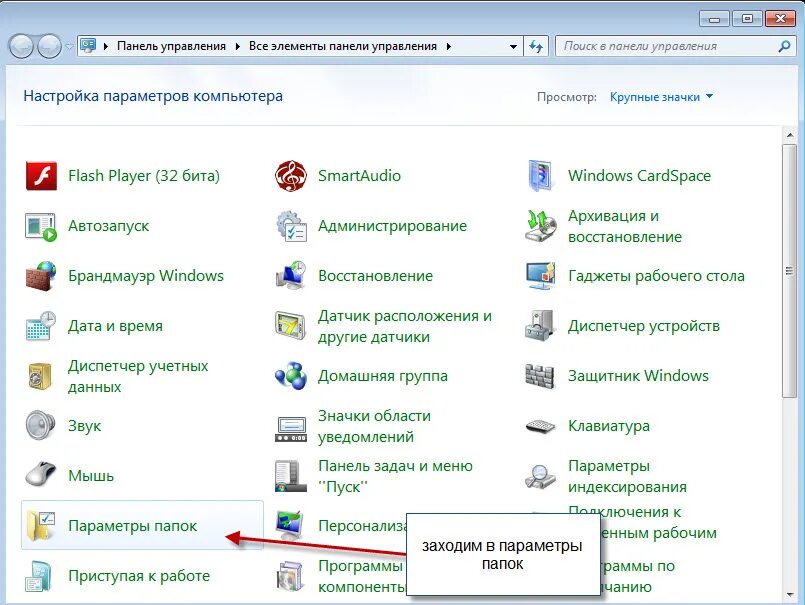Viewport: 805px width, 605px height.
Task: Open the Защитник Windows link
Action: click(x=638, y=376)
